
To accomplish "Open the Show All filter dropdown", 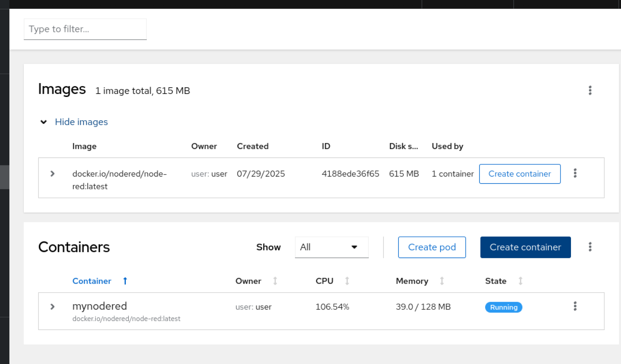I will click(x=331, y=247).
